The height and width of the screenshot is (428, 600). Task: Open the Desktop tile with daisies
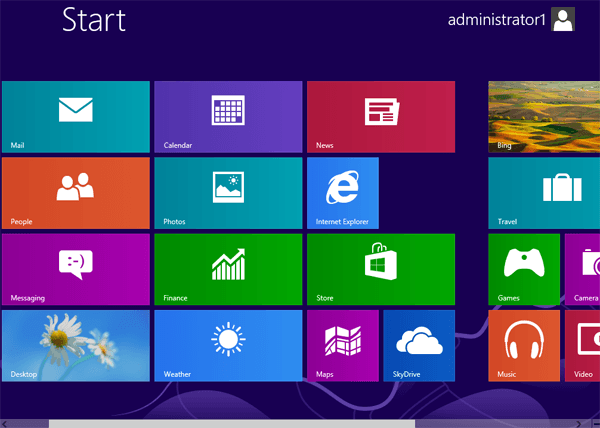[76, 346]
